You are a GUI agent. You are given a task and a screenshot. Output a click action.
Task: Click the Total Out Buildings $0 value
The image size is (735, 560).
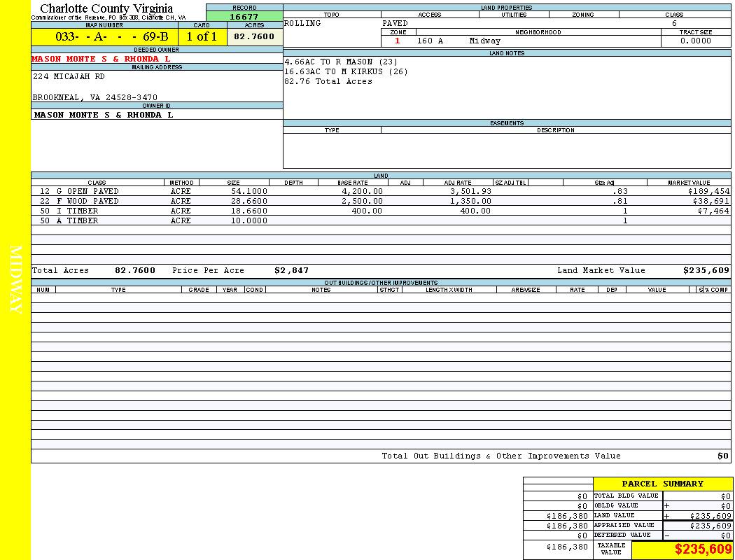(x=722, y=456)
